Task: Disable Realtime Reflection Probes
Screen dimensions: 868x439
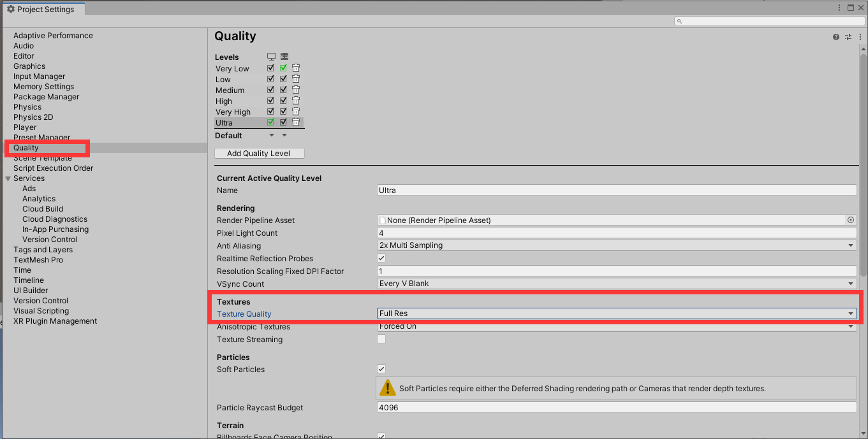Action: pyautogui.click(x=381, y=258)
